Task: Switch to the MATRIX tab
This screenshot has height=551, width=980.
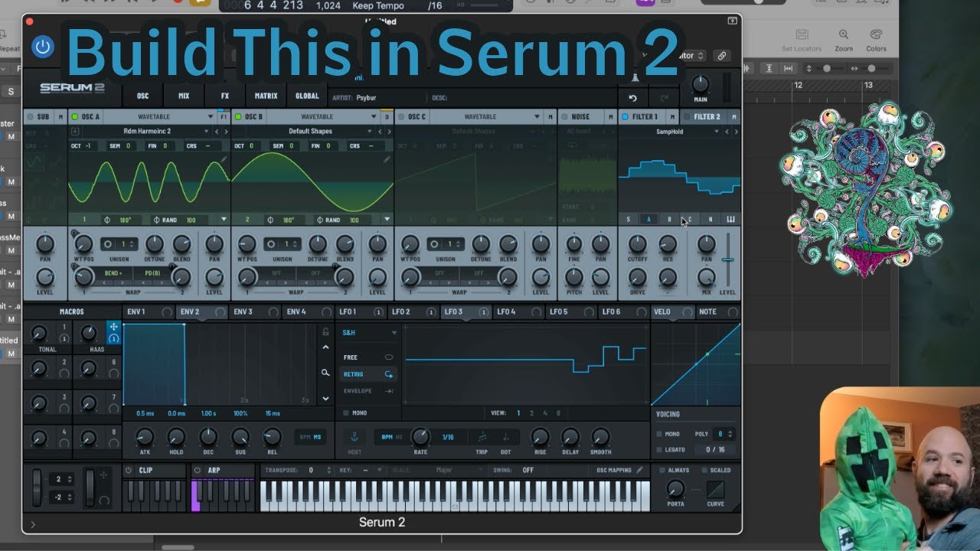Action: pyautogui.click(x=266, y=96)
